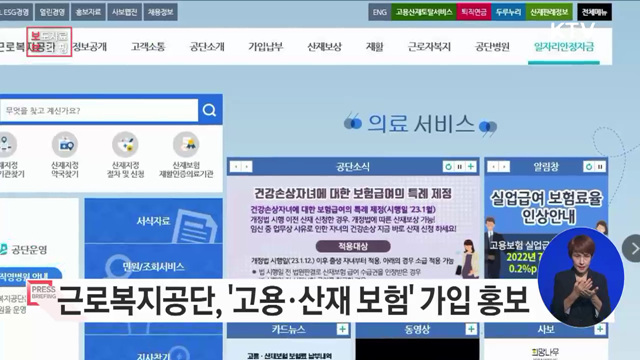The width and height of the screenshot is (640, 360).
Task: Click round right-arrow at screen edge
Action: click(632, 248)
